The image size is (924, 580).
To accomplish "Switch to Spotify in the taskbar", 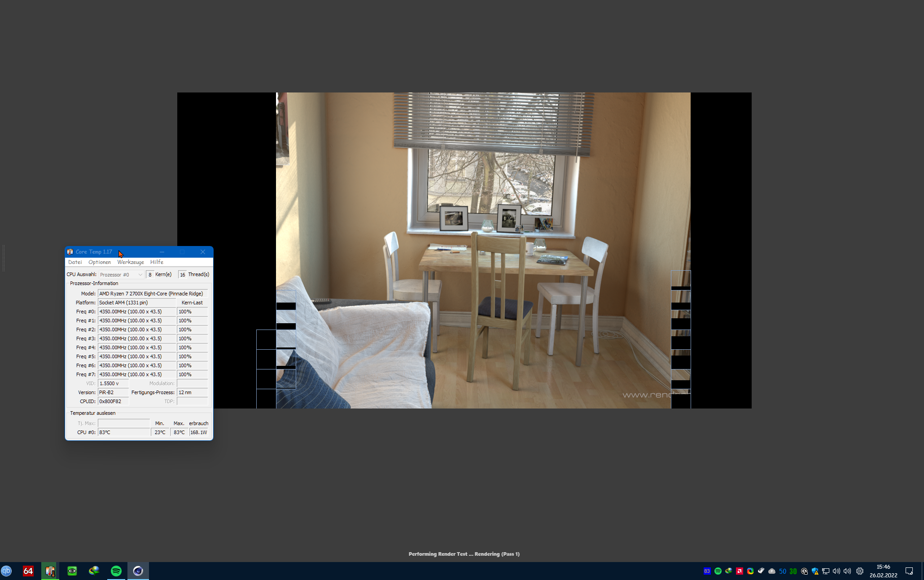I will 116,571.
